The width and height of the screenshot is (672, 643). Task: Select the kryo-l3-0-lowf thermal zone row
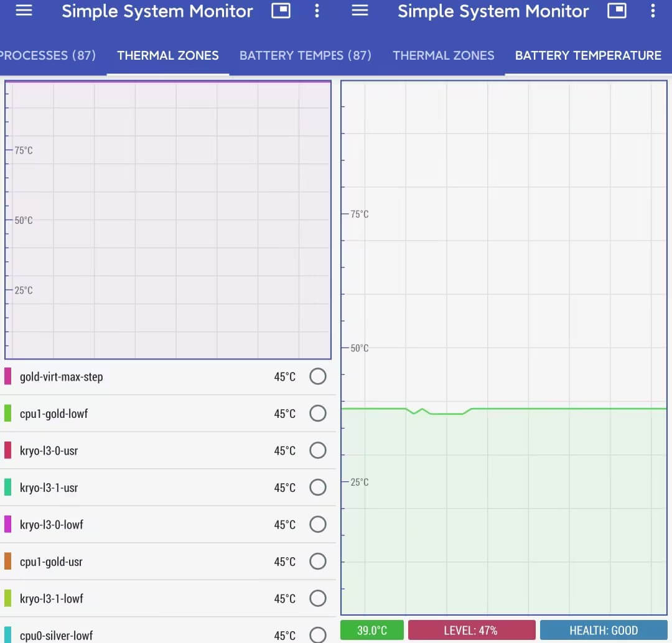156,525
